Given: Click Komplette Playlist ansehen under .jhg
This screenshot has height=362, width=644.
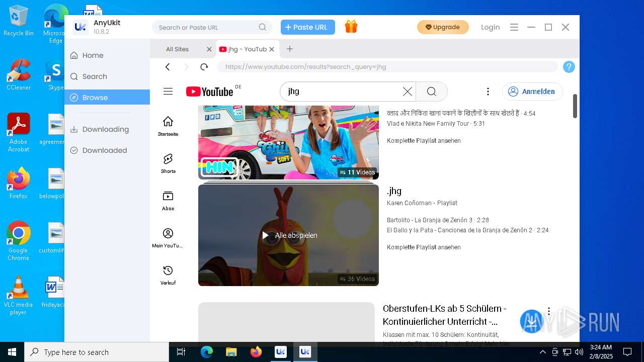Looking at the screenshot, I should [x=424, y=247].
